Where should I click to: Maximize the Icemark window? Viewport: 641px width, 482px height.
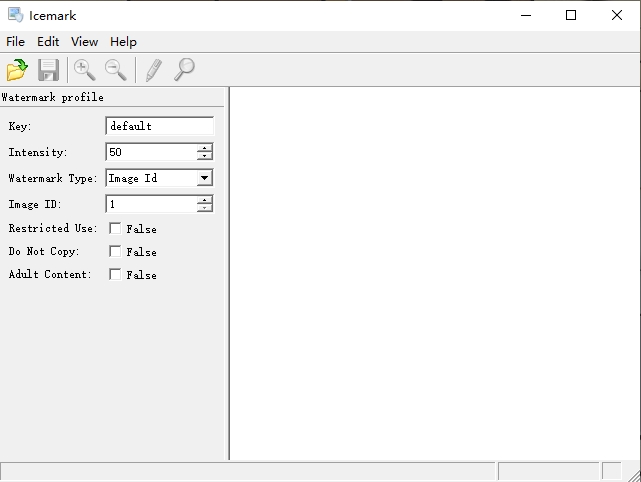(571, 16)
